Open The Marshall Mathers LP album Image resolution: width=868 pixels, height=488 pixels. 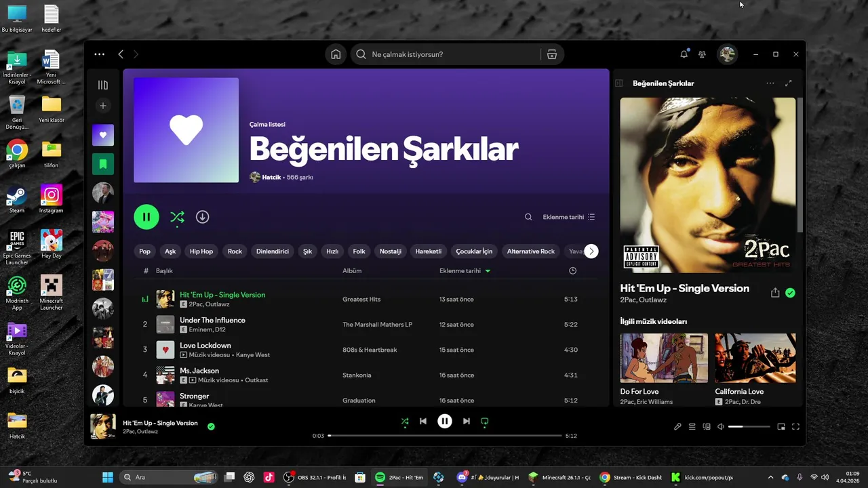click(377, 324)
